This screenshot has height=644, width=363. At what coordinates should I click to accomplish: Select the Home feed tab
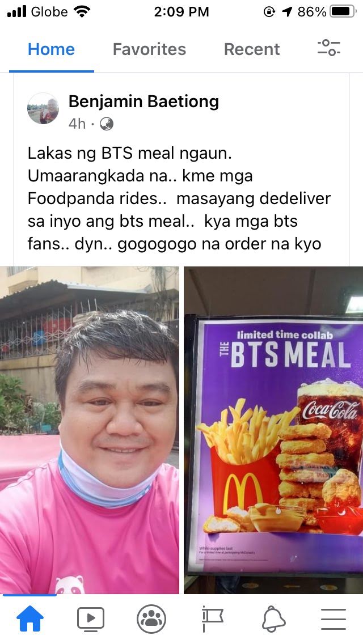(x=52, y=49)
